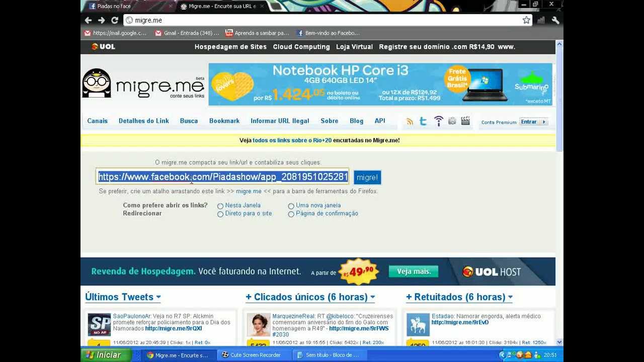
Task: Bookmark page with the star icon
Action: (x=526, y=20)
